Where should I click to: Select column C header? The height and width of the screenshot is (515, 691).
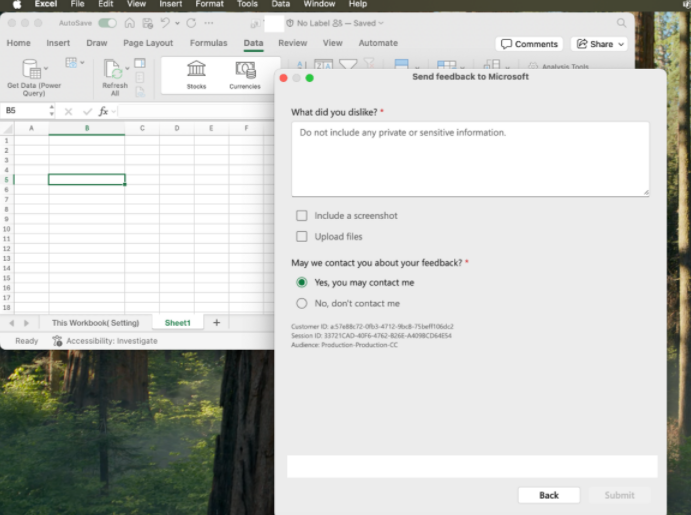click(142, 128)
